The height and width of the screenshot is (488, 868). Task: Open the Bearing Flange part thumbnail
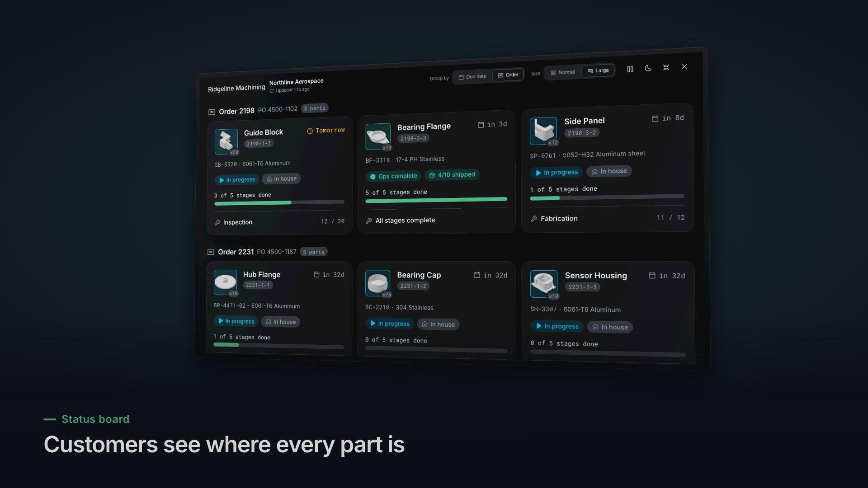(378, 136)
